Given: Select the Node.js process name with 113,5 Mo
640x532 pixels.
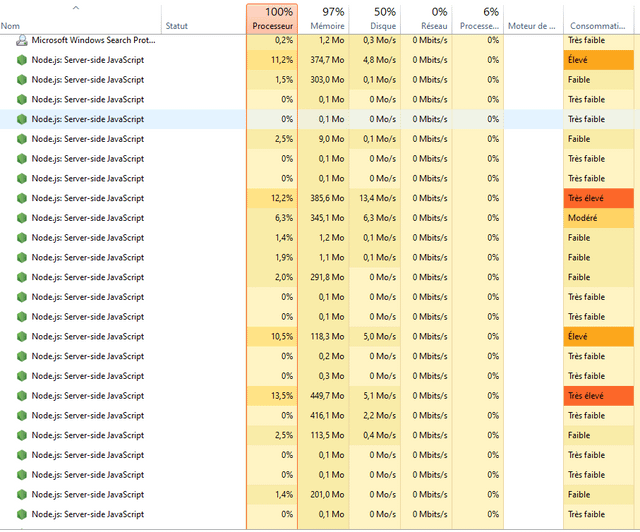Looking at the screenshot, I should coord(88,436).
